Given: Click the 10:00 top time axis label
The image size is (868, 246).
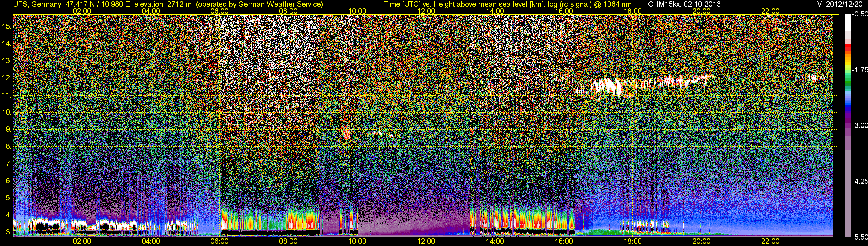Looking at the screenshot, I should coord(357,11).
